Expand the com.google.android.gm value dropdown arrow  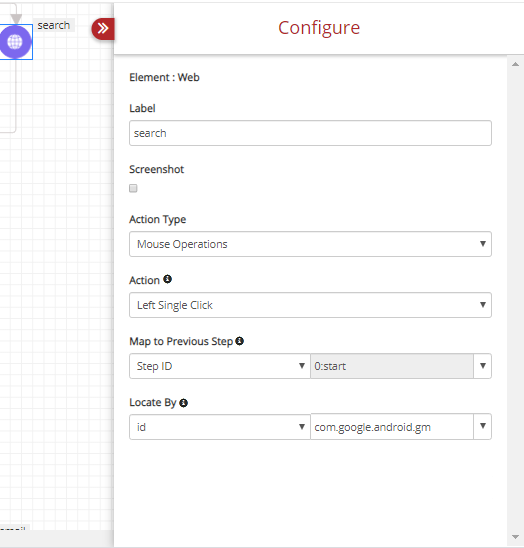(482, 426)
